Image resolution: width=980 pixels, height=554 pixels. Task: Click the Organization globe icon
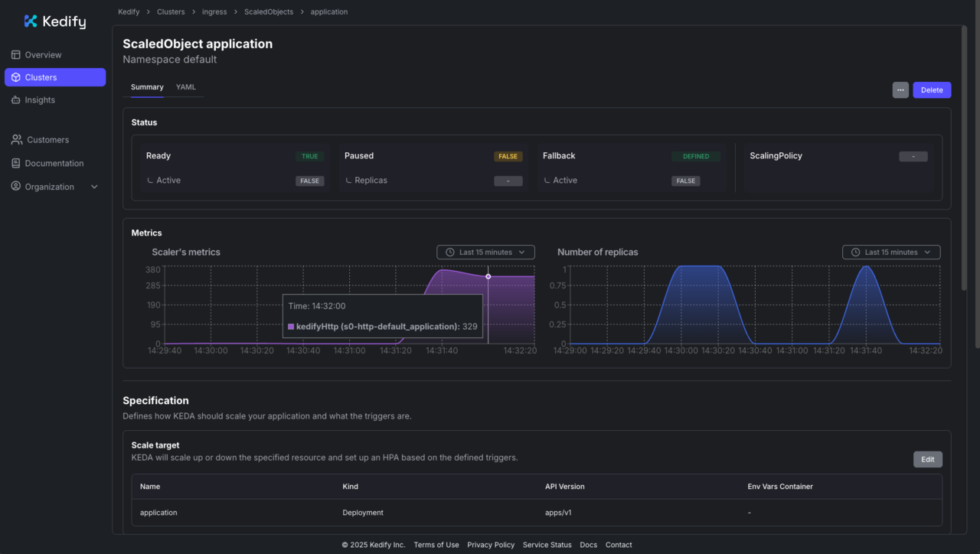pos(15,186)
